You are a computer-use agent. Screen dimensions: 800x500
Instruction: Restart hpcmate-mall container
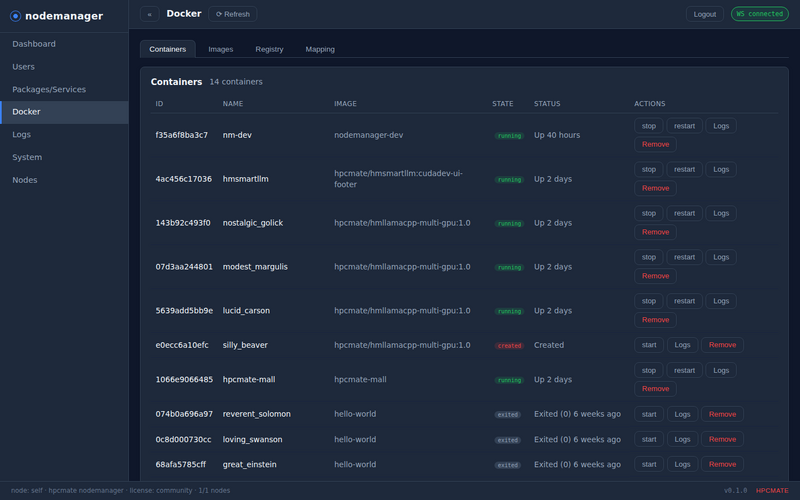point(684,370)
